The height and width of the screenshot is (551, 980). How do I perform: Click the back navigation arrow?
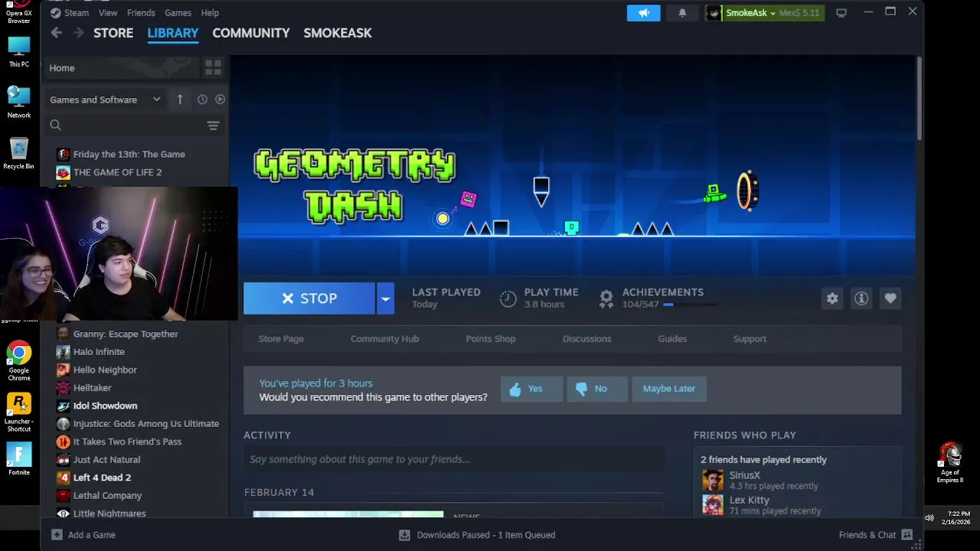point(56,33)
